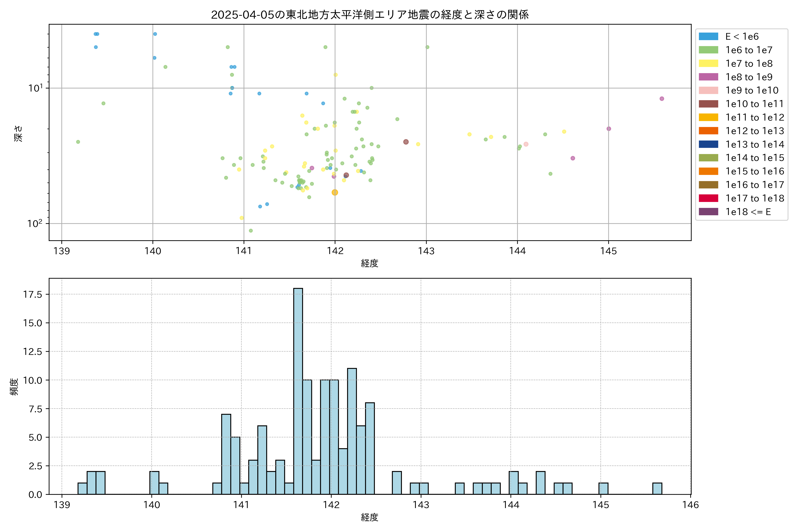Click the yellow '1e7 to 1e8' legend swatch
Viewport: 798px width, 532px height.
point(708,63)
